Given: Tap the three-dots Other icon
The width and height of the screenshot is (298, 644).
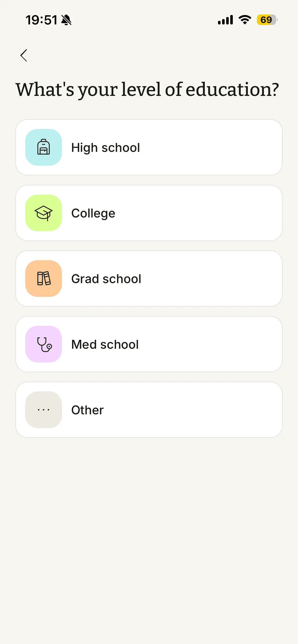Looking at the screenshot, I should click(44, 409).
